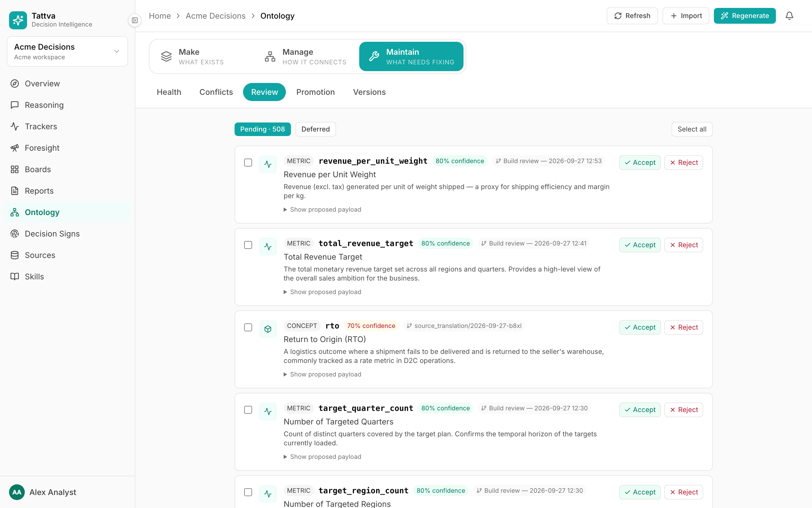Open the Conflicts sub-tab
This screenshot has height=508, width=812.
(216, 92)
